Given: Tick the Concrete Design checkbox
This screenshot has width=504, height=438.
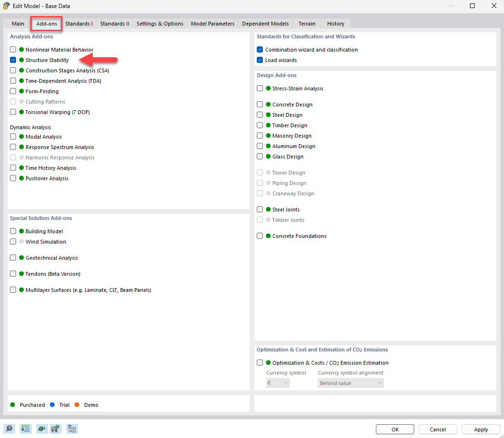Looking at the screenshot, I should pyautogui.click(x=260, y=105).
